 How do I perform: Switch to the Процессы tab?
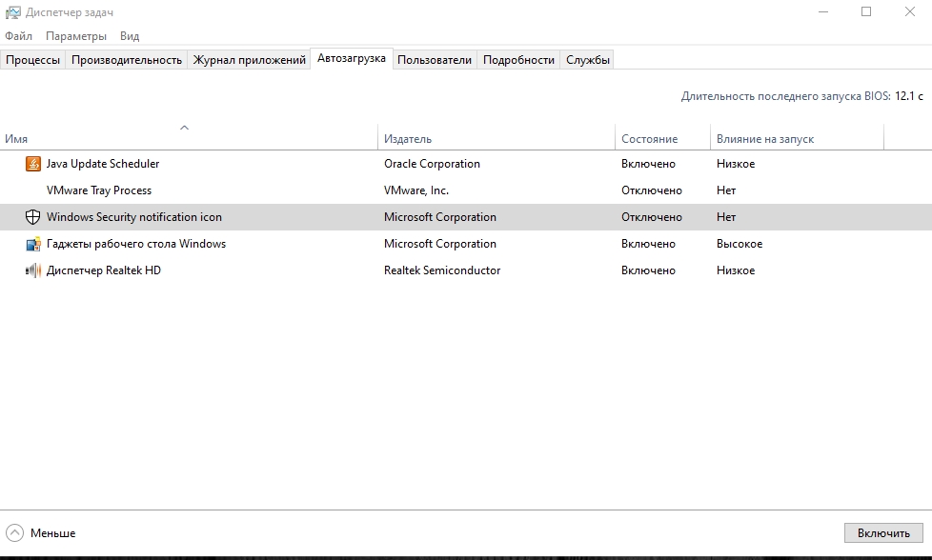(x=32, y=60)
